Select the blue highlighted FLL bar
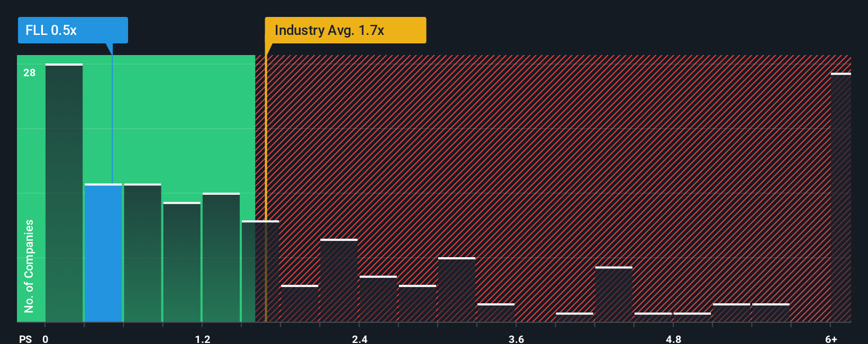The width and height of the screenshot is (868, 344). pyautogui.click(x=103, y=253)
